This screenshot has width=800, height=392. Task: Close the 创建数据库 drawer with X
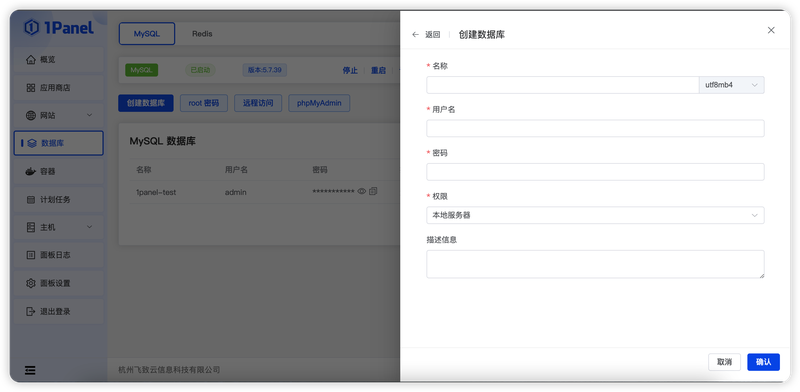(x=771, y=30)
